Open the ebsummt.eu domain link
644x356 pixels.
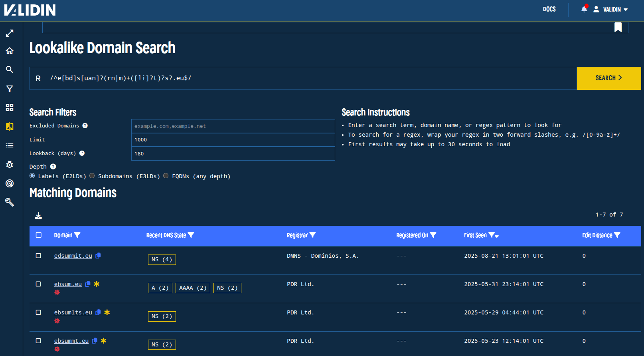(x=71, y=341)
